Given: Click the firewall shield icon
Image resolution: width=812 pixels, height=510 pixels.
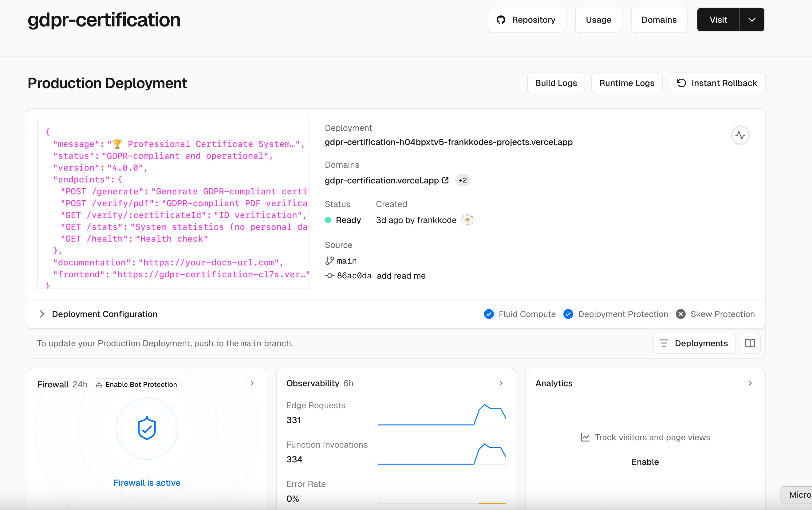Looking at the screenshot, I should tap(147, 428).
